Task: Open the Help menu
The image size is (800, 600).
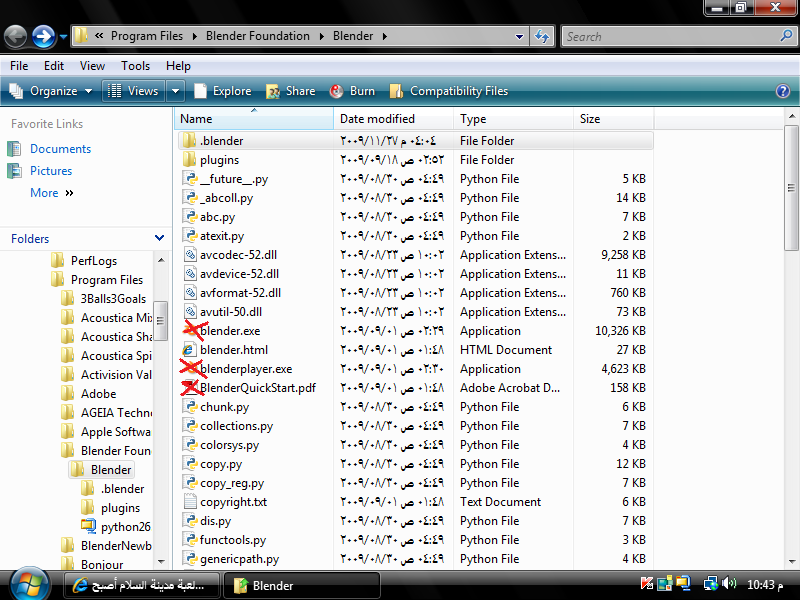Action: click(x=178, y=66)
